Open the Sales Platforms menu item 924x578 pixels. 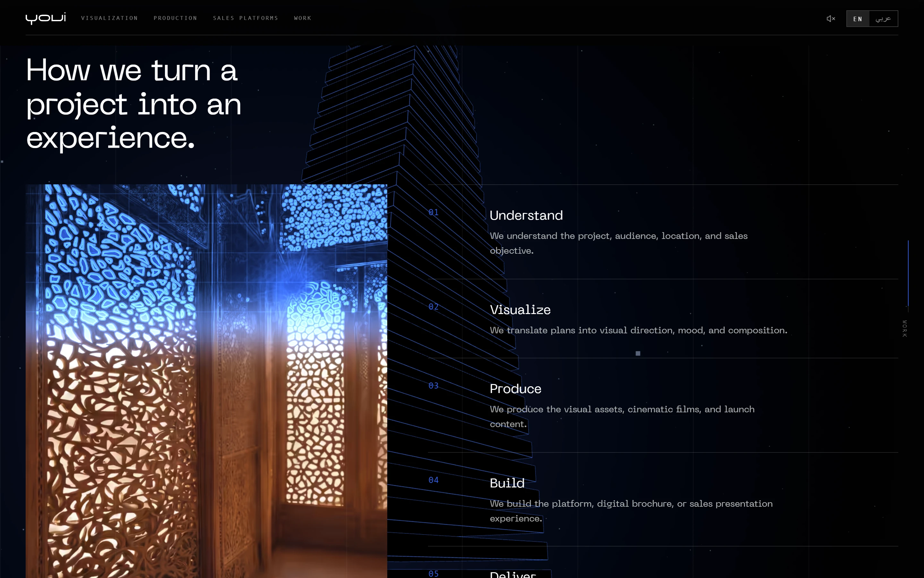[245, 18]
